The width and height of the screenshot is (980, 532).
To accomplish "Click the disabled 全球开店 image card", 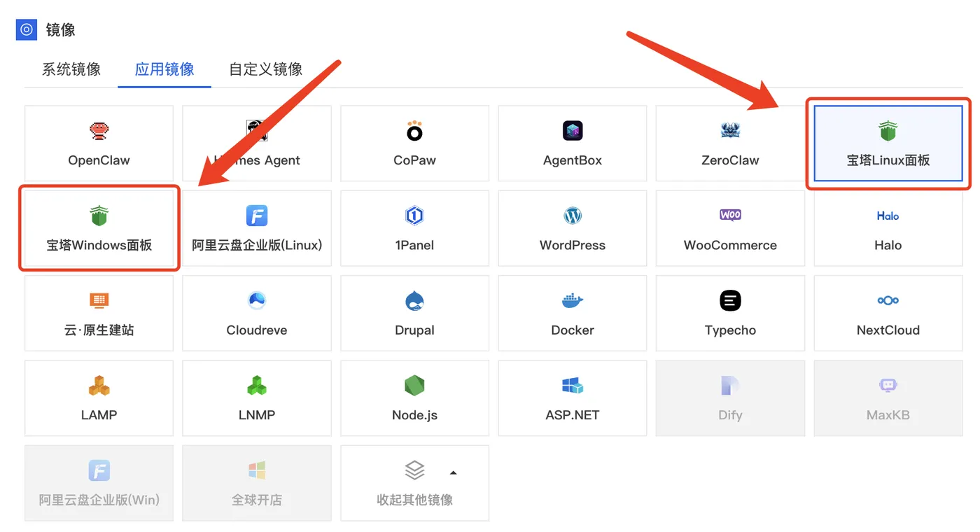I will point(257,483).
